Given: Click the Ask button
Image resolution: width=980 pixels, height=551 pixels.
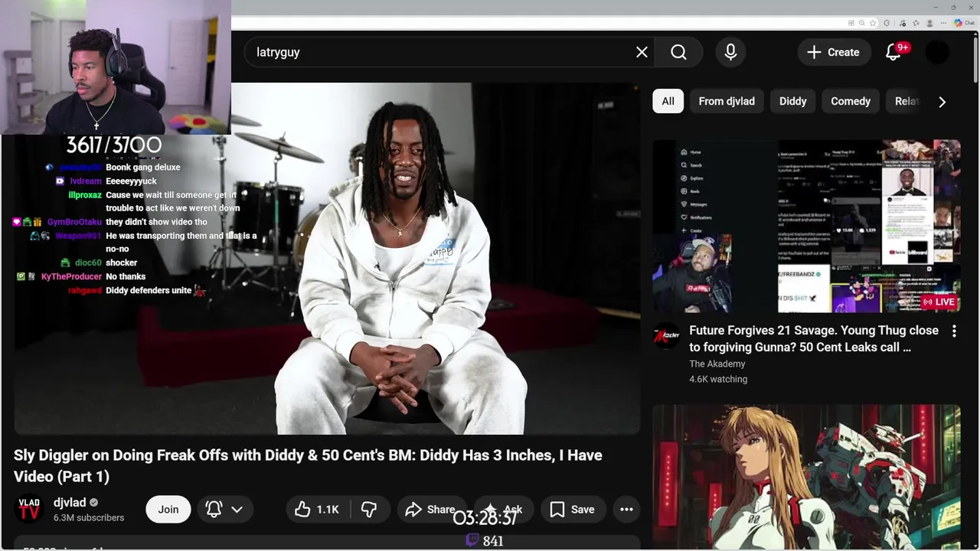Looking at the screenshot, I should pos(502,509).
